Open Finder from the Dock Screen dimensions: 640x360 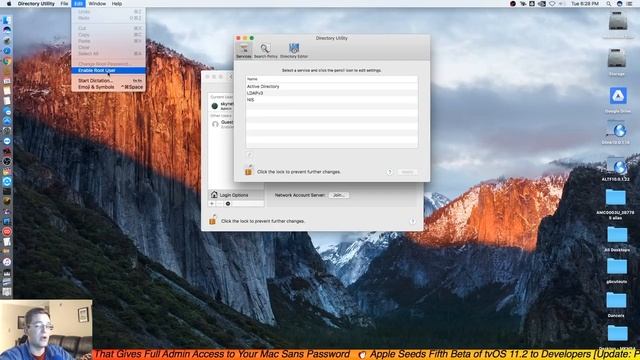pos(7,20)
